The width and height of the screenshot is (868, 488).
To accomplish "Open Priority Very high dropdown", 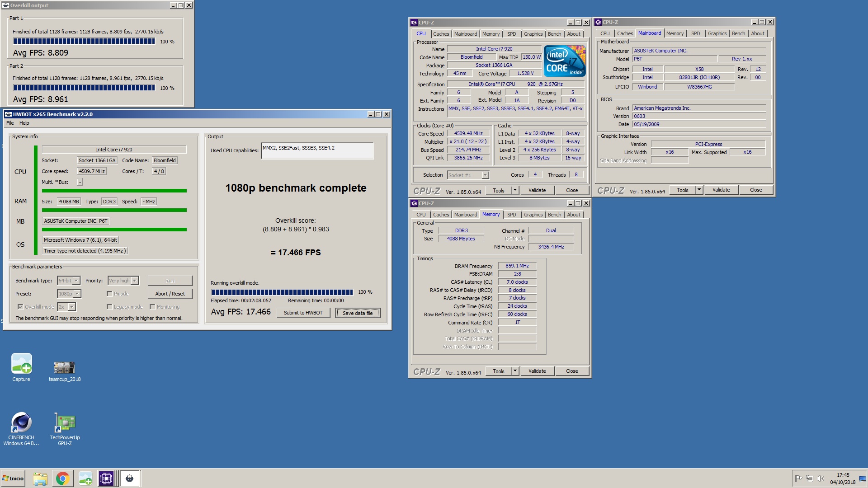I will (x=123, y=281).
